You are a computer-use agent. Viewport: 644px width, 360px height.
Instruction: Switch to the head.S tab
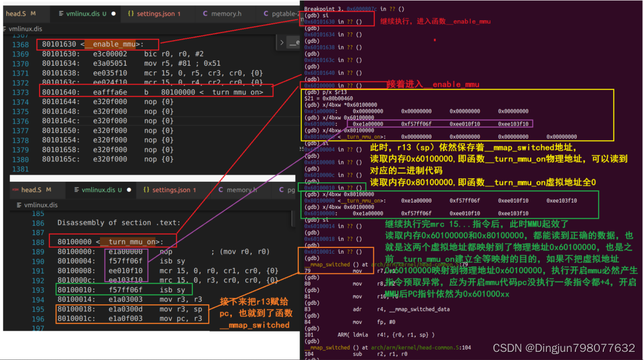coord(17,14)
